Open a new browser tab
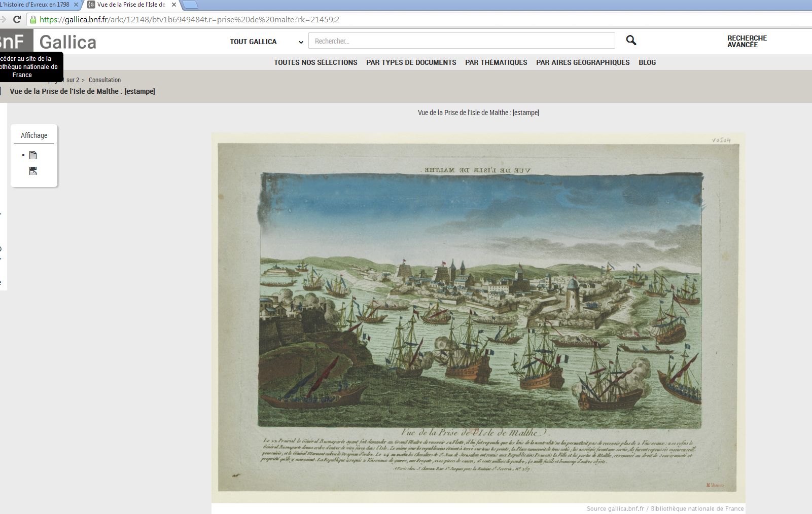This screenshot has width=812, height=514. 190,5
